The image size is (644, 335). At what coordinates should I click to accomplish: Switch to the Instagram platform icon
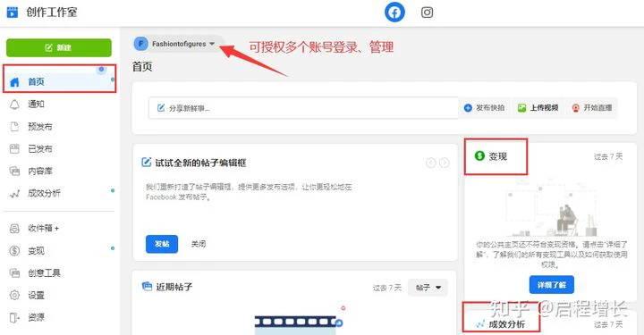[427, 13]
